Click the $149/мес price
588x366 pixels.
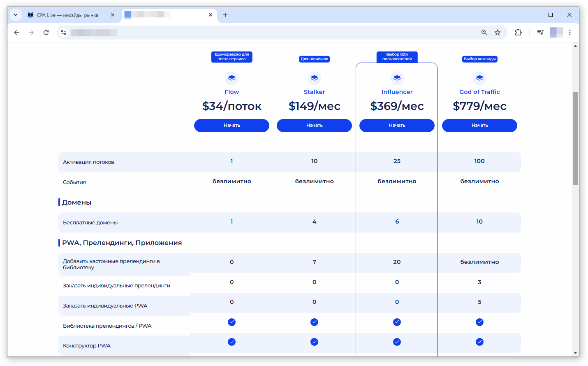[x=314, y=106]
